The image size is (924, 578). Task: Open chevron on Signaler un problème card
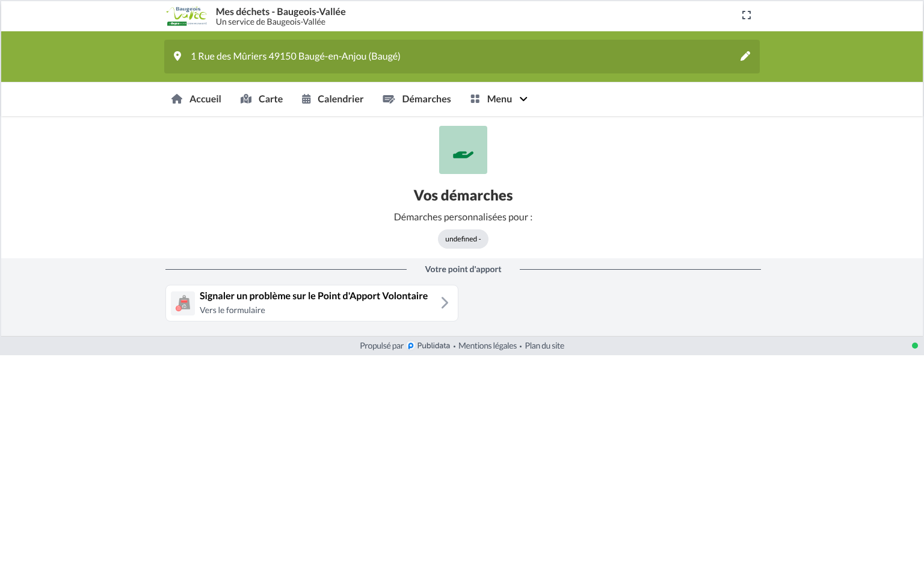(x=445, y=303)
